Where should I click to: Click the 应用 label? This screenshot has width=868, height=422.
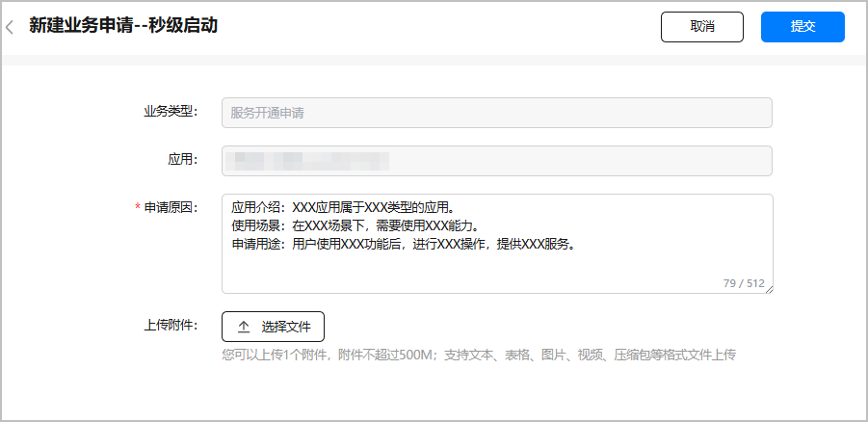[x=183, y=160]
